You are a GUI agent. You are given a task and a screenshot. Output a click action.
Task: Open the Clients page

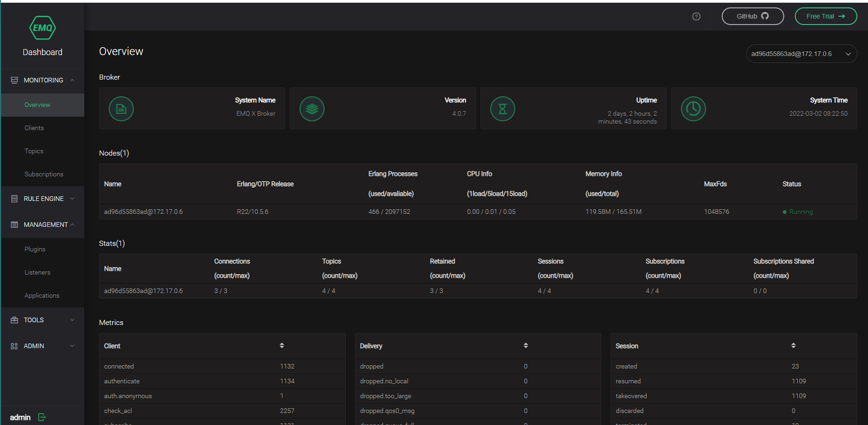tap(42, 128)
